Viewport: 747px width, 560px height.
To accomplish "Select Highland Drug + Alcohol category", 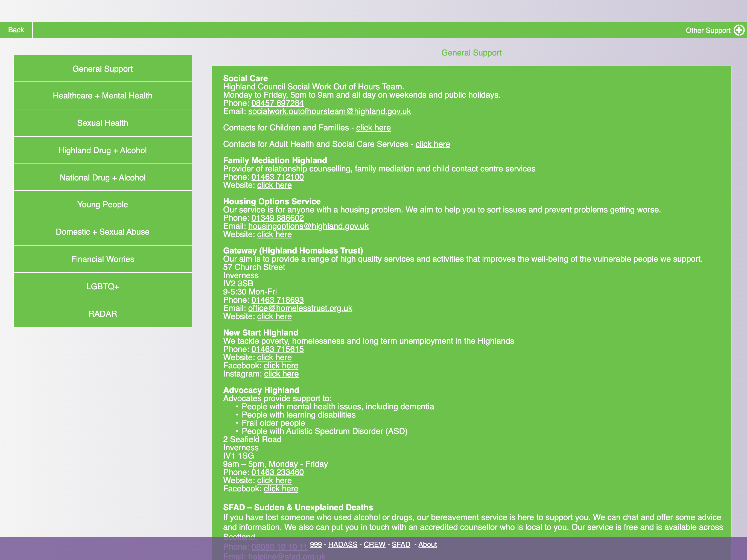I will (103, 150).
